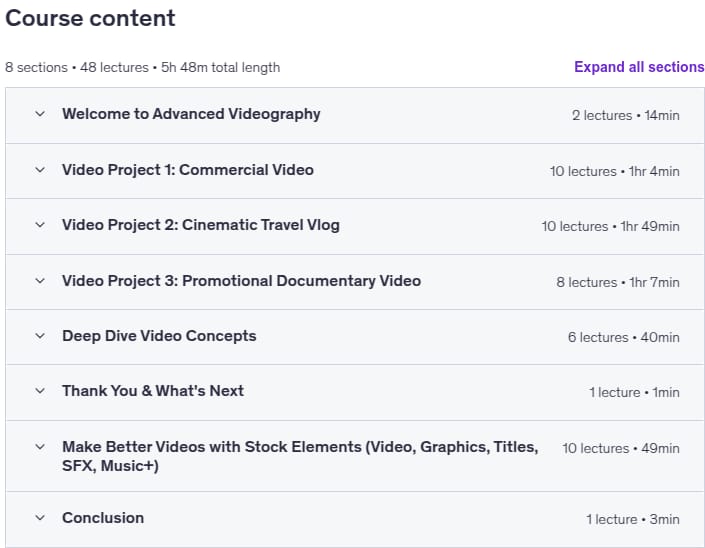Screen dimensions: 705x548
Task: Open Video Project 1: Commercial Video title
Action: (188, 170)
